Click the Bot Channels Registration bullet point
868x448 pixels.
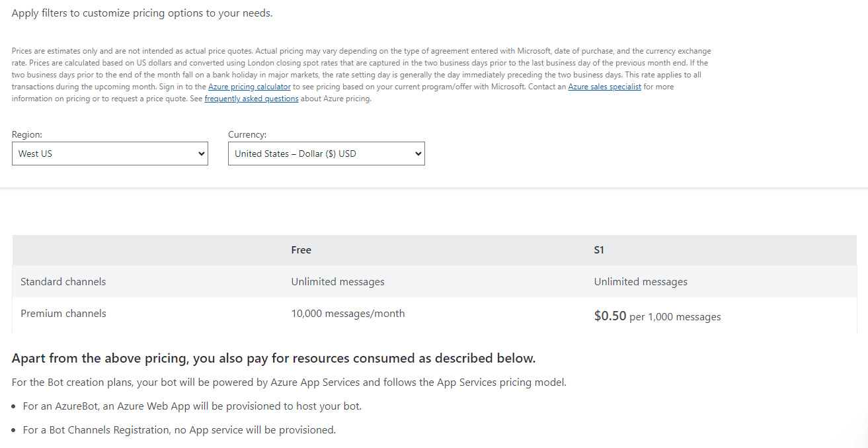coord(179,430)
